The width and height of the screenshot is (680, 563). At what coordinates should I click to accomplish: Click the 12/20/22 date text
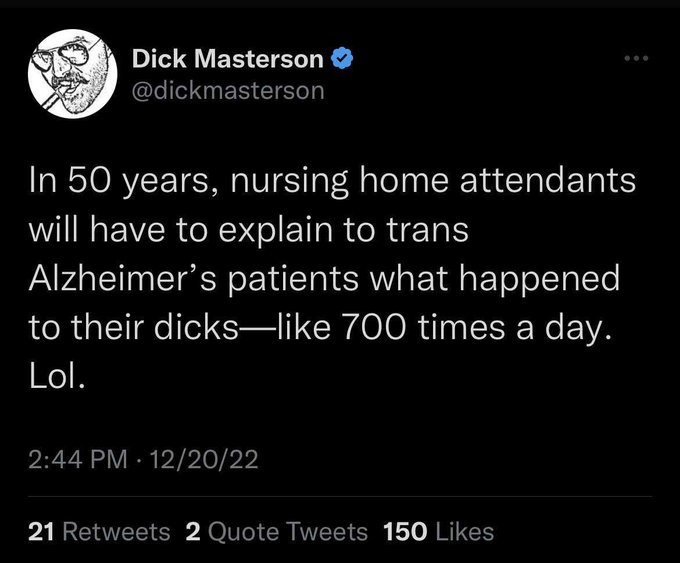point(203,460)
